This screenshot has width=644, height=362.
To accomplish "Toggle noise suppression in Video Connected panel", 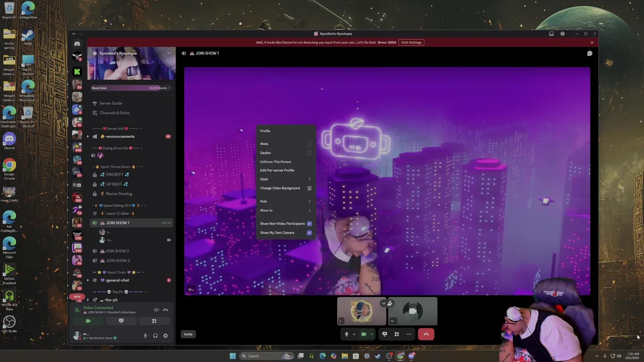I will [156, 310].
